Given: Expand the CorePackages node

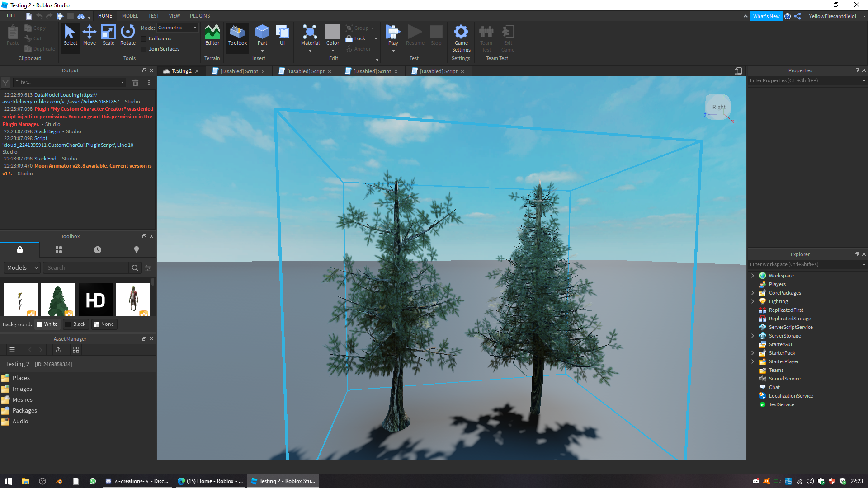Looking at the screenshot, I should (753, 293).
